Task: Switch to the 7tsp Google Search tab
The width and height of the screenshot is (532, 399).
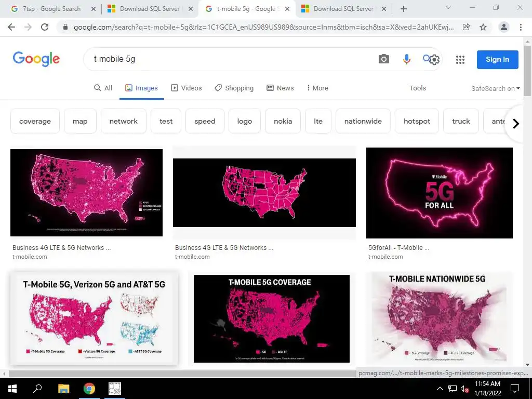Action: click(x=51, y=9)
